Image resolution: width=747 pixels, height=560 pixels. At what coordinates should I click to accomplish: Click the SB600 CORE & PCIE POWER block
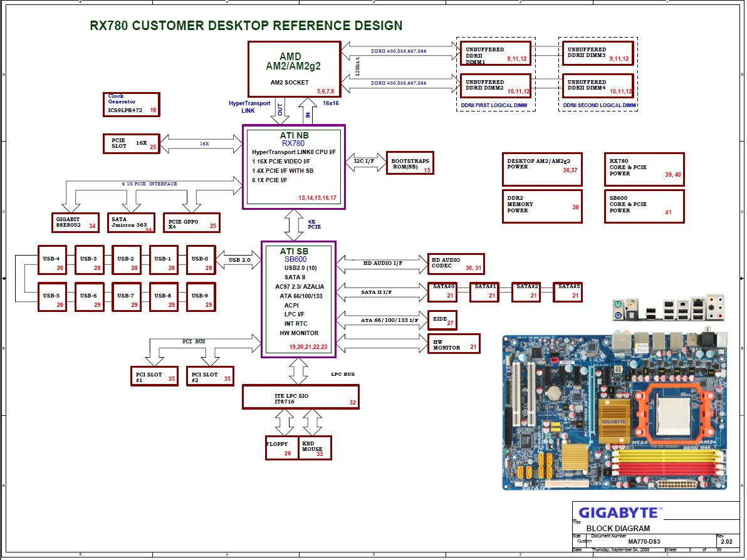(x=644, y=206)
